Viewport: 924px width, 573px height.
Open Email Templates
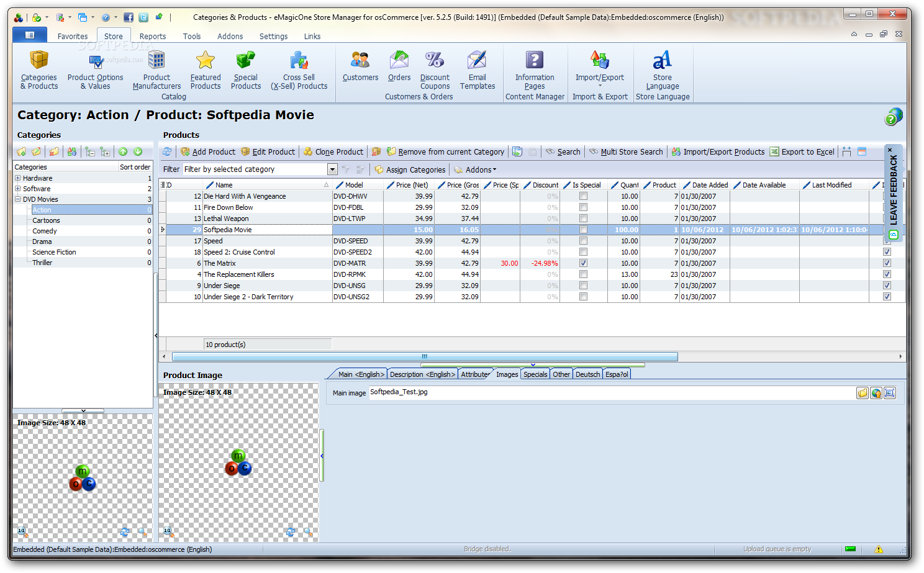click(x=478, y=70)
